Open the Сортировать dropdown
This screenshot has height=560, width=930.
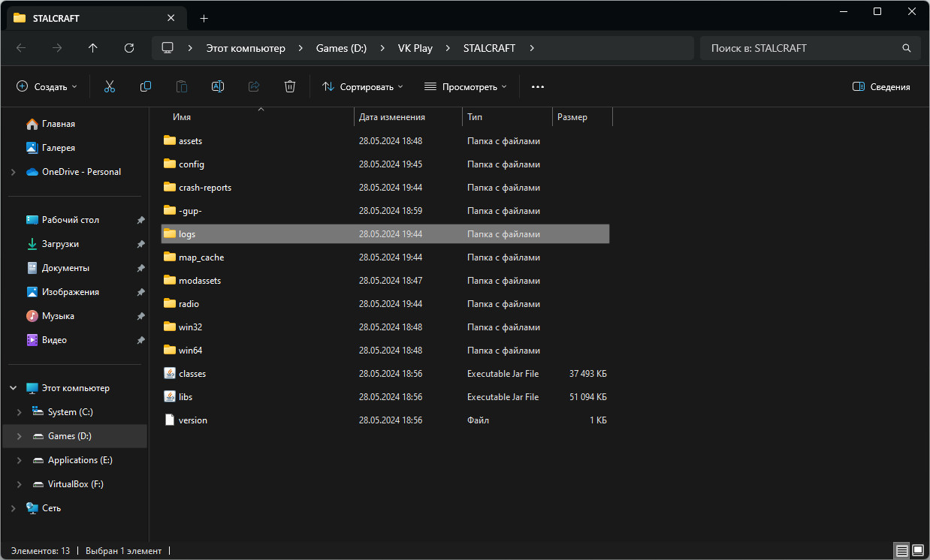pos(362,86)
